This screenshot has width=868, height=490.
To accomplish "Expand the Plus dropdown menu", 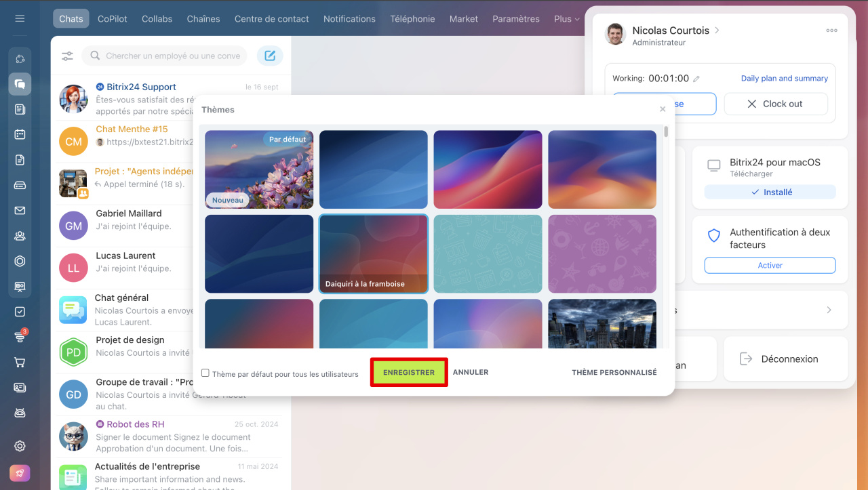I will click(567, 19).
